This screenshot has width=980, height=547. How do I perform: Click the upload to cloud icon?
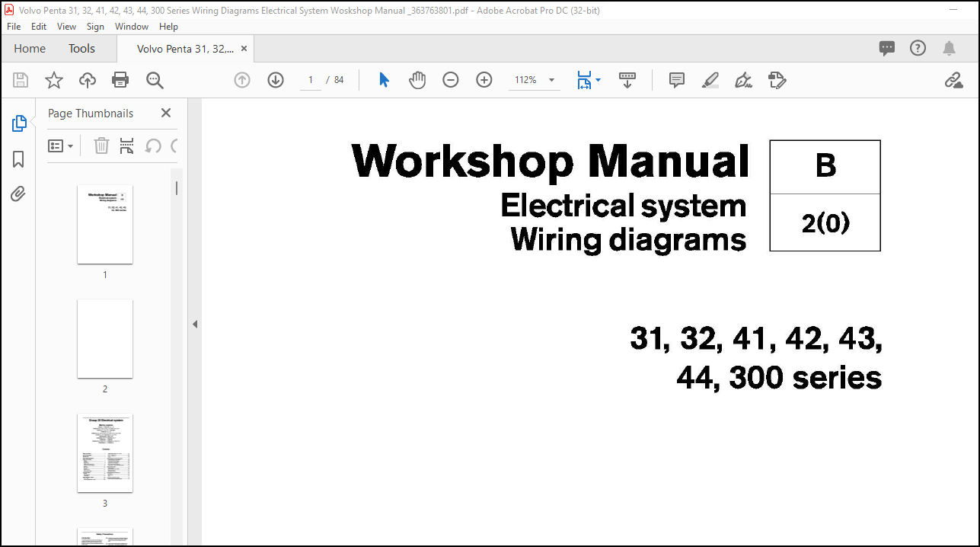[88, 80]
